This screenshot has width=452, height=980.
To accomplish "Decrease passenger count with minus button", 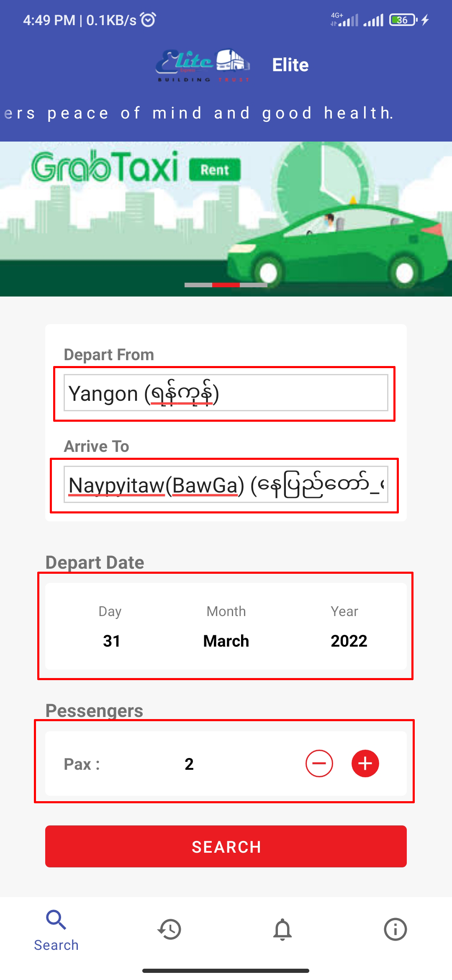I will (319, 763).
